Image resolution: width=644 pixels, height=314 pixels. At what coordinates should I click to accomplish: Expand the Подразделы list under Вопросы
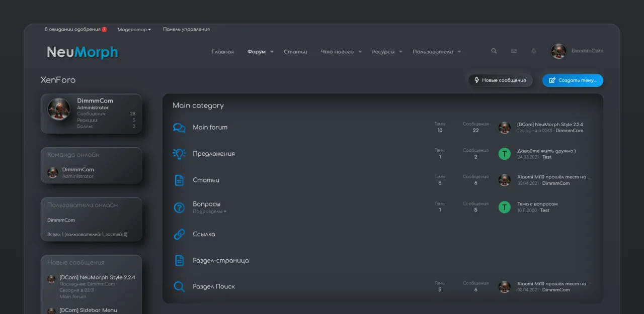[x=209, y=212]
